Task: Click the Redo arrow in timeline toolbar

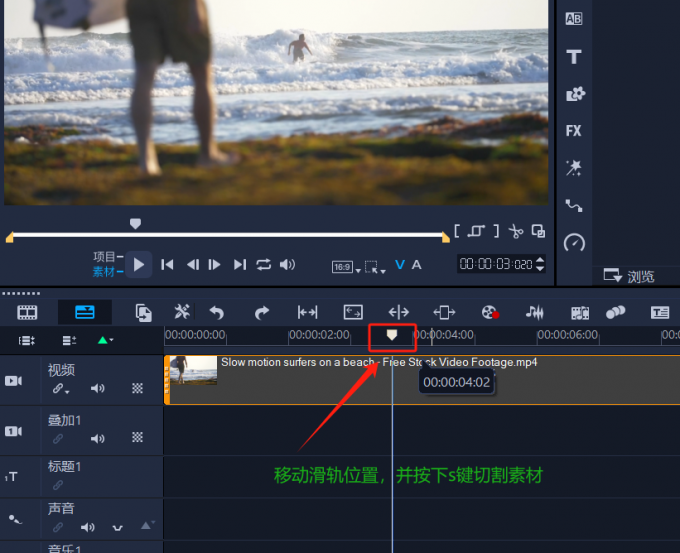Action: coord(262,312)
